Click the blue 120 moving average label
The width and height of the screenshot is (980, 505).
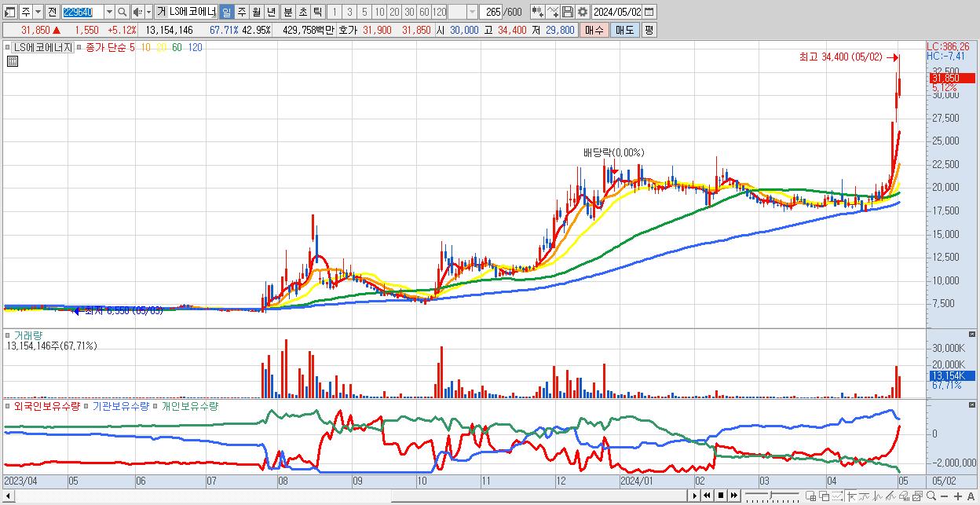(x=195, y=47)
